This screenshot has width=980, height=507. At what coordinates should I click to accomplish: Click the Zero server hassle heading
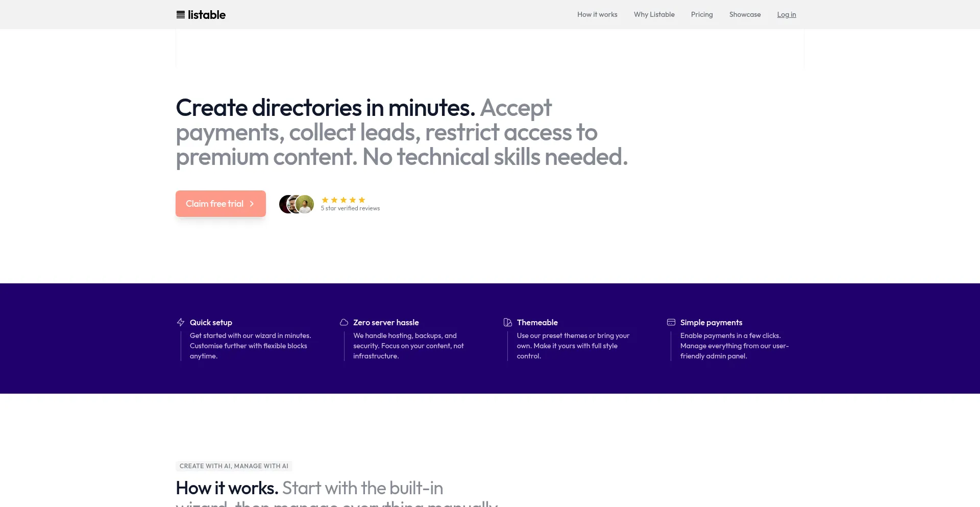[x=386, y=322]
